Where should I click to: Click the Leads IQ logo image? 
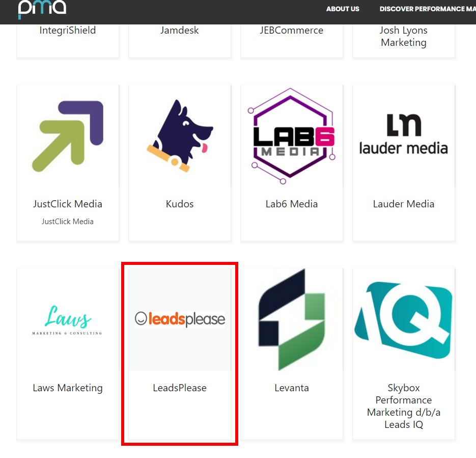(403, 320)
